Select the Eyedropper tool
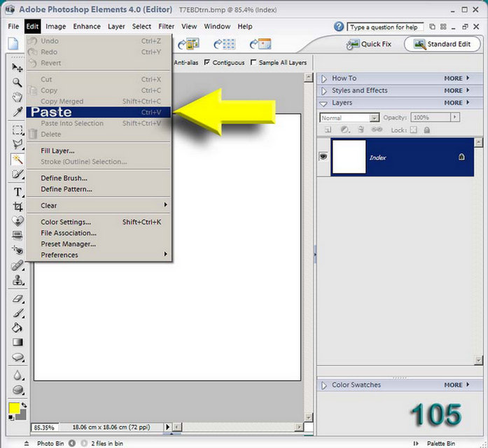 [x=18, y=112]
